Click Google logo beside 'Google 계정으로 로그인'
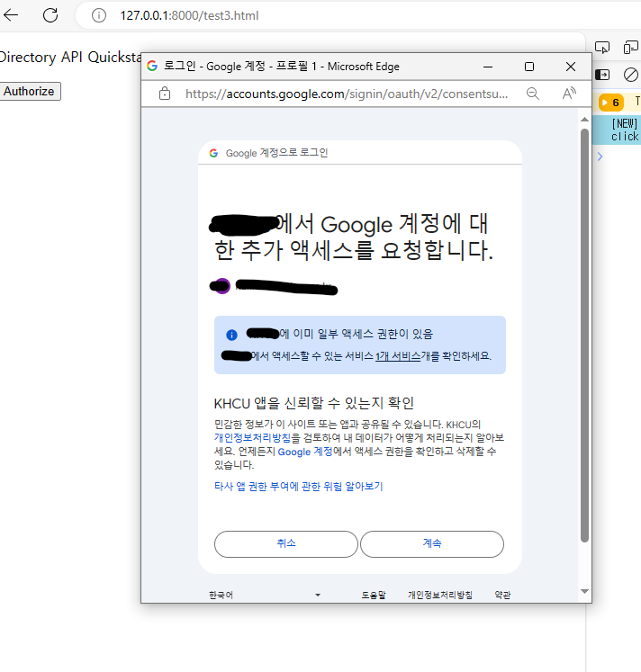 pos(213,153)
